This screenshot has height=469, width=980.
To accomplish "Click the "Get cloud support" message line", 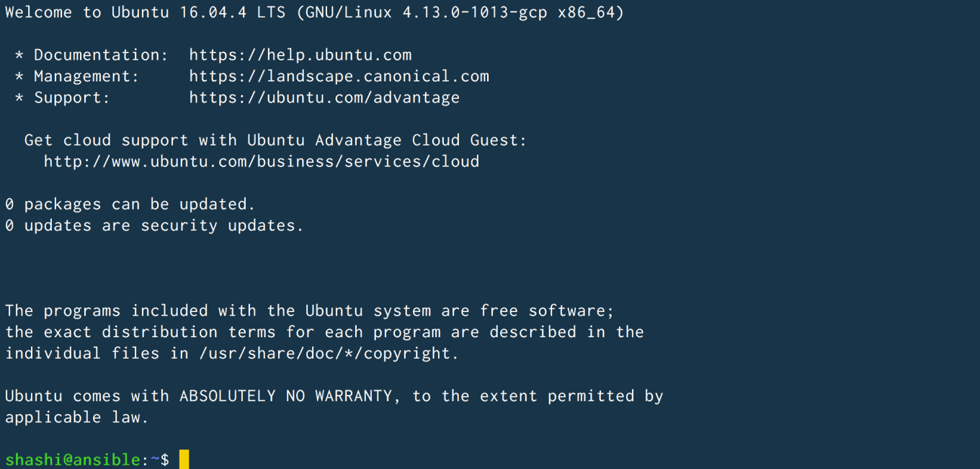I will click(275, 140).
